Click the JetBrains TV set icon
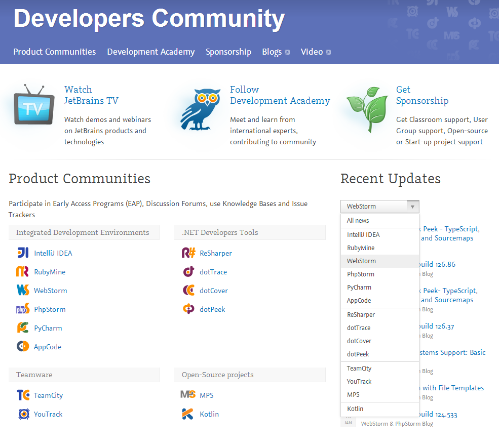 (34, 105)
